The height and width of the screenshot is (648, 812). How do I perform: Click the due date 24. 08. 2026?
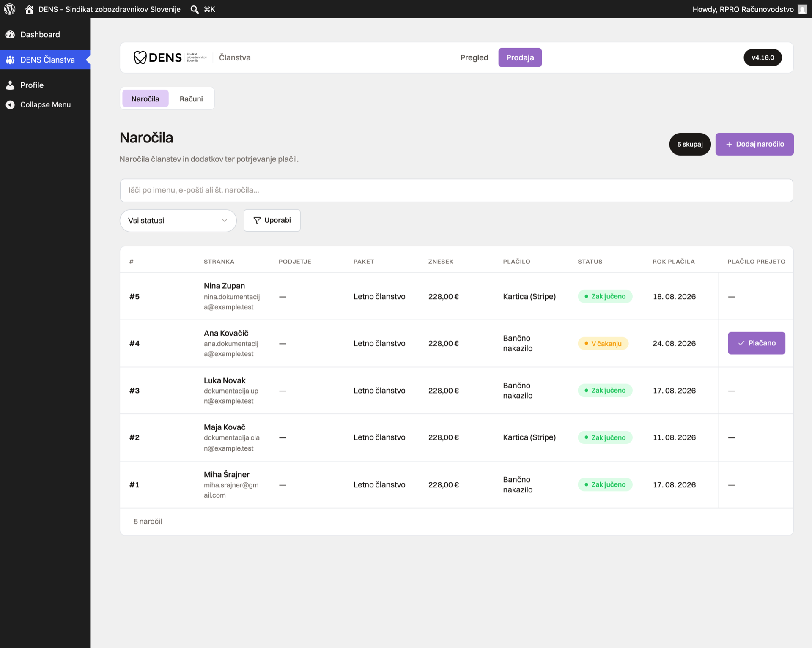[x=674, y=343]
